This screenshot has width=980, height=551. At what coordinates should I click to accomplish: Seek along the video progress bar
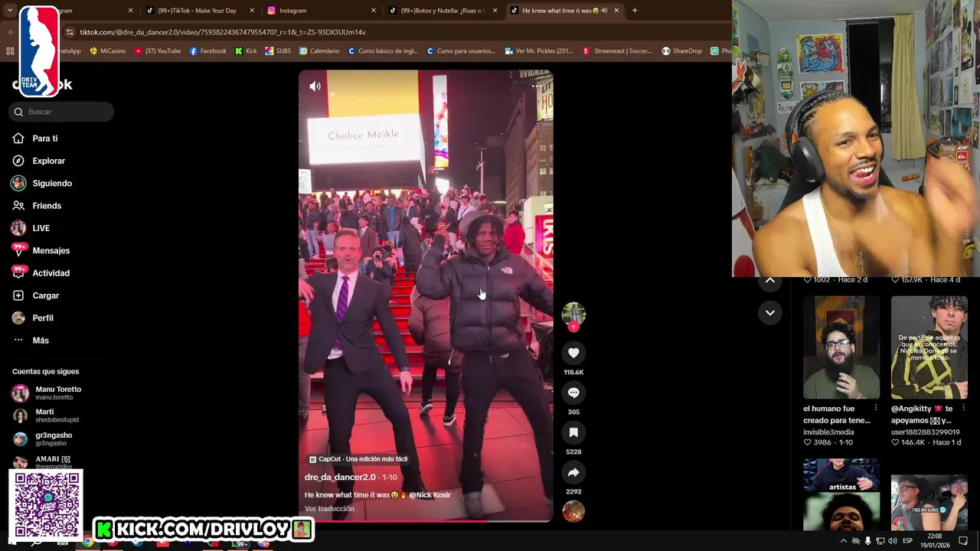(x=426, y=521)
